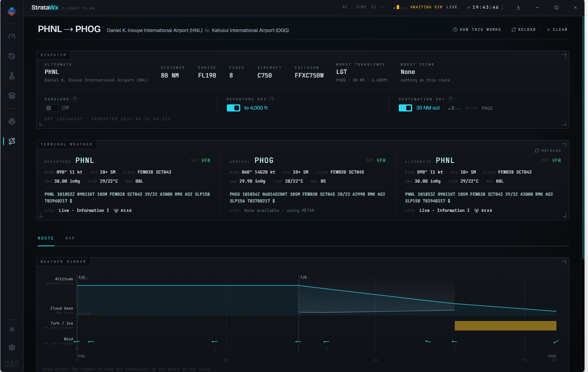This screenshot has width=588, height=372.
Task: Click Refresh in Terminal Weather
Action: point(548,151)
